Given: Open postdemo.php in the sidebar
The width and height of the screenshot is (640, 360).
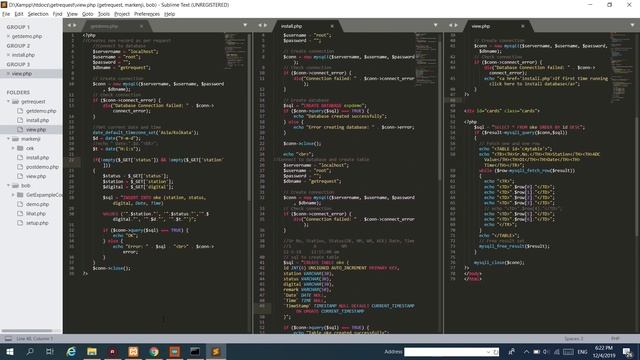Looking at the screenshot, I should [x=42, y=167].
